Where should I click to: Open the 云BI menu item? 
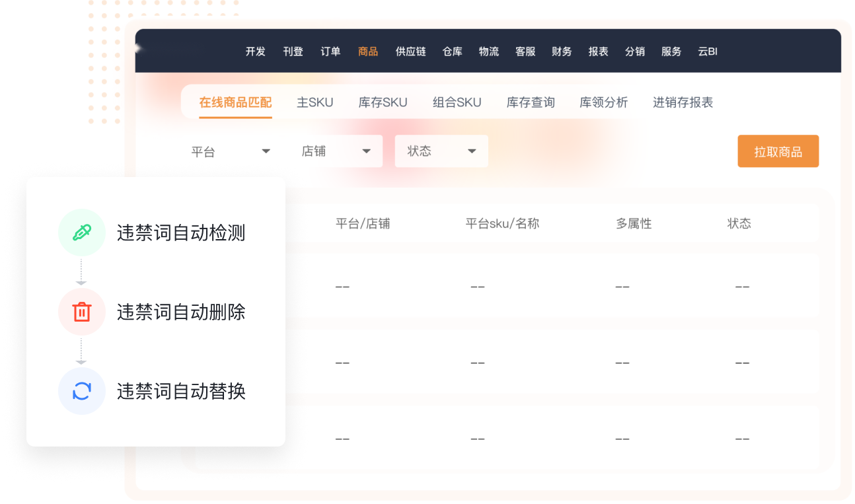coord(707,52)
